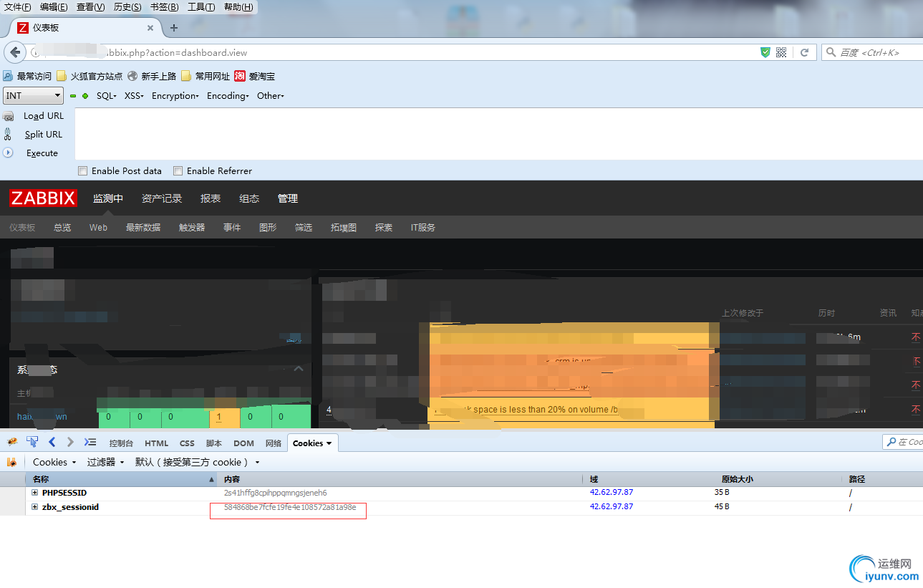The width and height of the screenshot is (923, 588).
Task: Click the QR code icon in address bar
Action: click(781, 52)
